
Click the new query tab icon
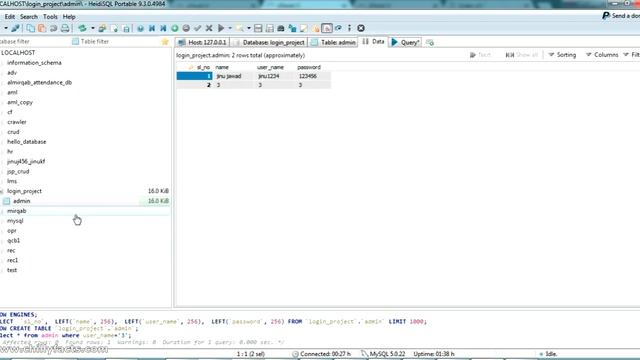pos(430,42)
